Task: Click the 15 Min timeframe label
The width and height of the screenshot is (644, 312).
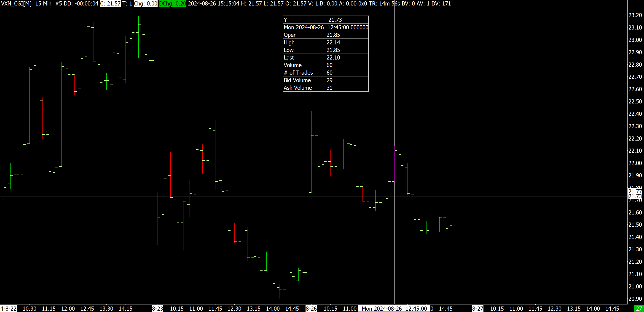Action: pos(43,3)
